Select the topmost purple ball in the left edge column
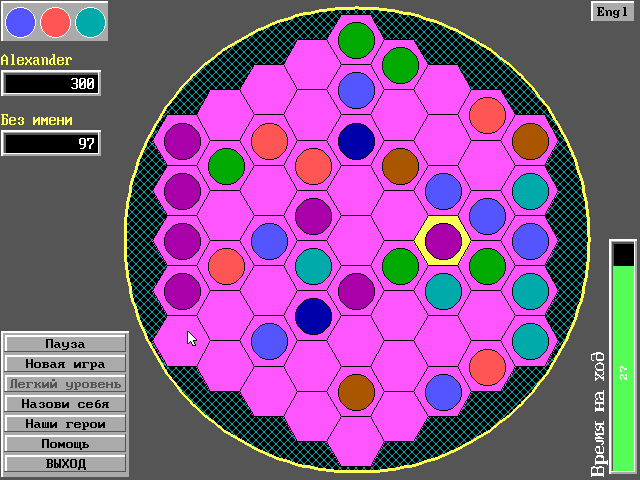 pos(182,141)
